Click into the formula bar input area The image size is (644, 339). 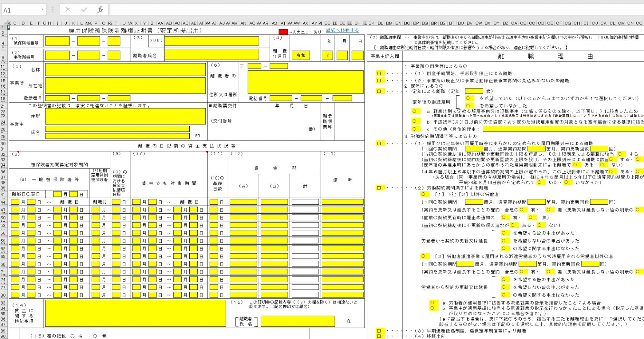[376, 10]
